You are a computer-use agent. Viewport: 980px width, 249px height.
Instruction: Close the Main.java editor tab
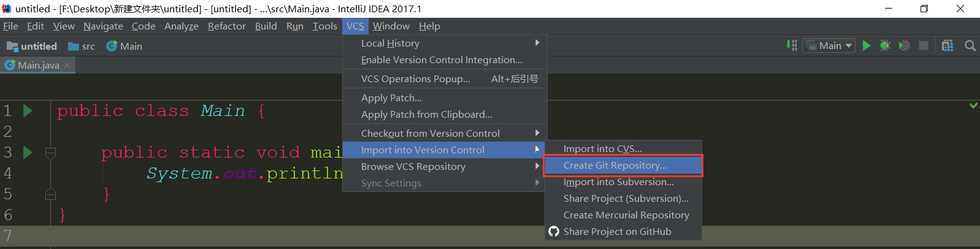point(67,65)
